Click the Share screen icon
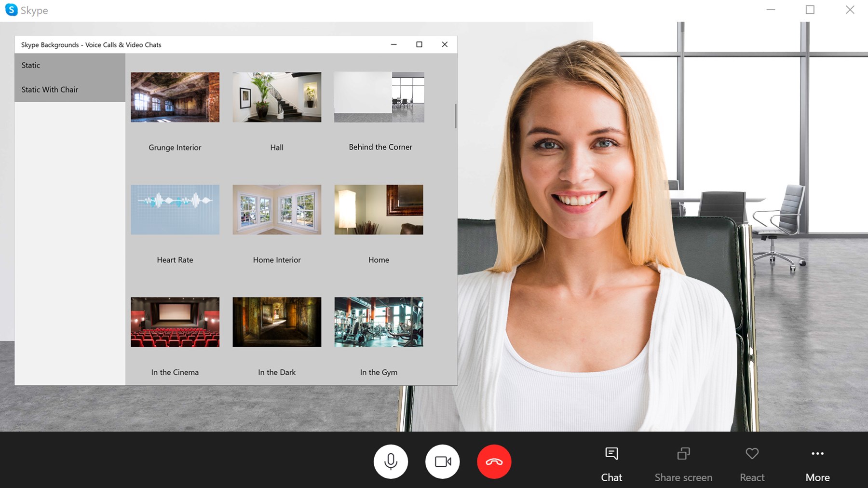 [683, 454]
